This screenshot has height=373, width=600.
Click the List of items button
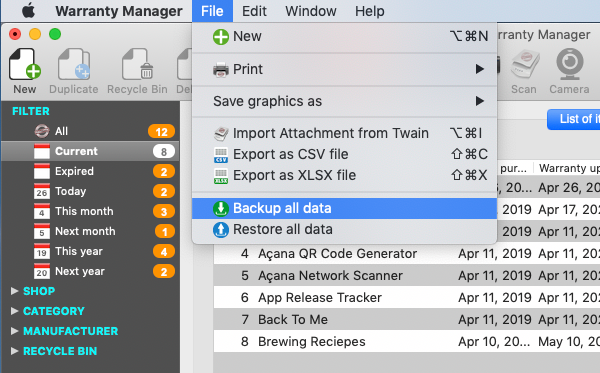(574, 119)
